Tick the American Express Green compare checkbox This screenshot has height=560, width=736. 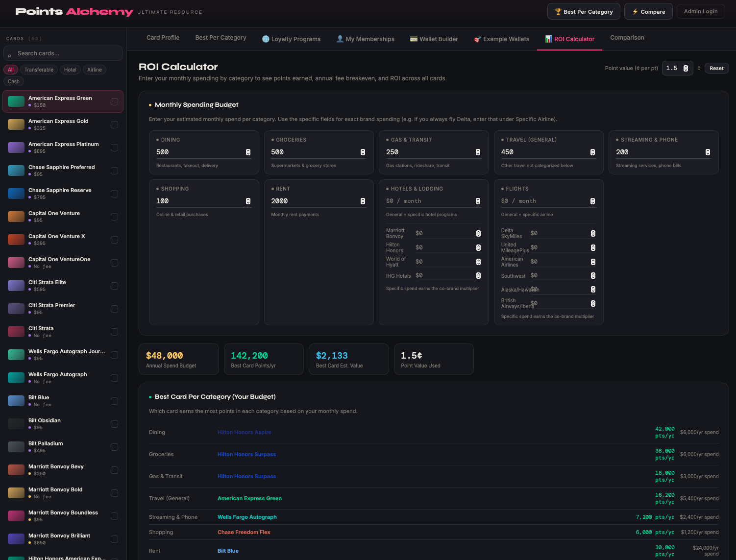coord(114,101)
